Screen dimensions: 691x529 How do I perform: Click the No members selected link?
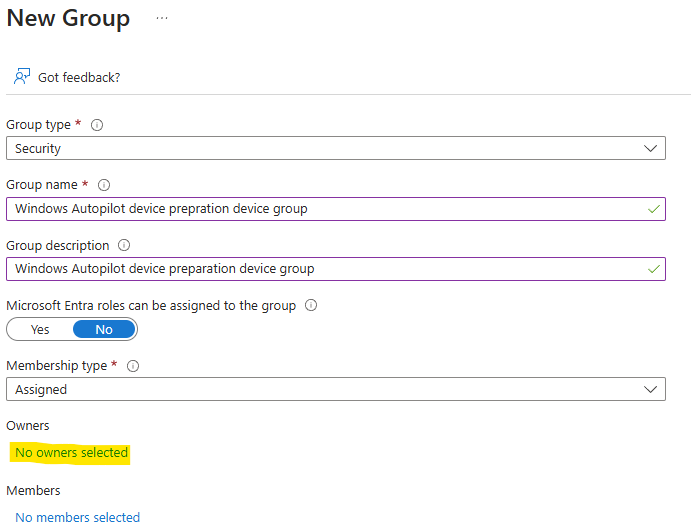78,517
